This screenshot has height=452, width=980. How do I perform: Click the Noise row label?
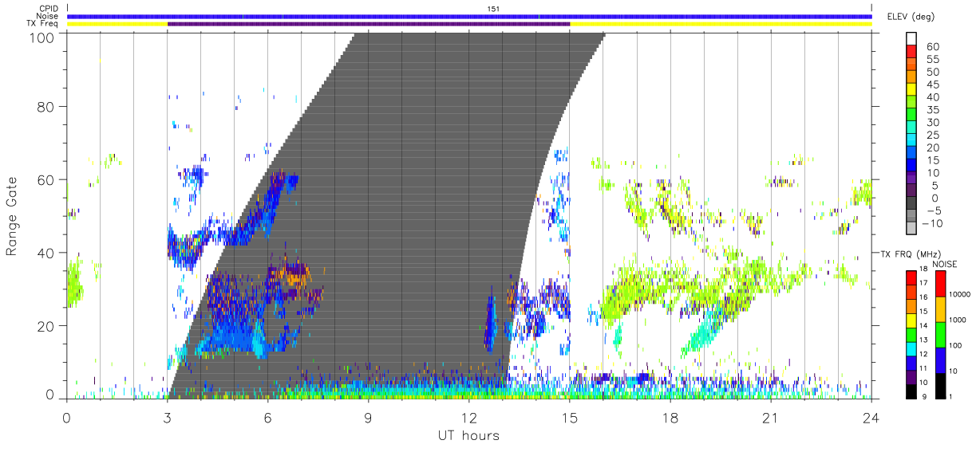(x=47, y=16)
